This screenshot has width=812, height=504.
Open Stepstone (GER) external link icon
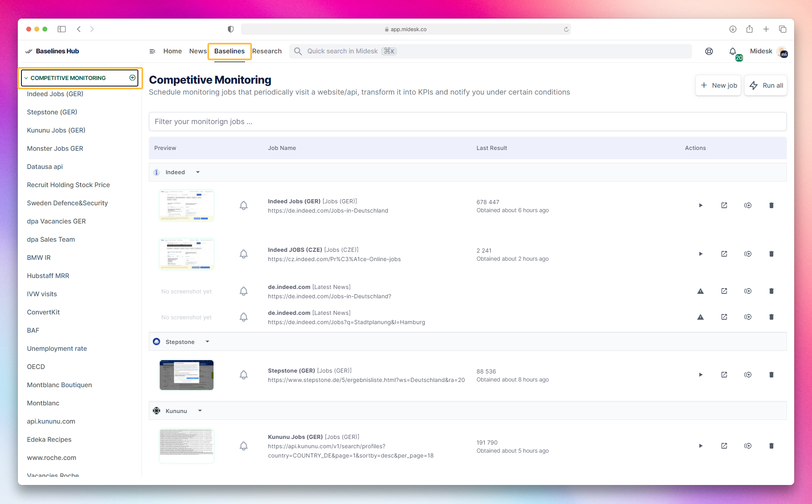(x=724, y=375)
